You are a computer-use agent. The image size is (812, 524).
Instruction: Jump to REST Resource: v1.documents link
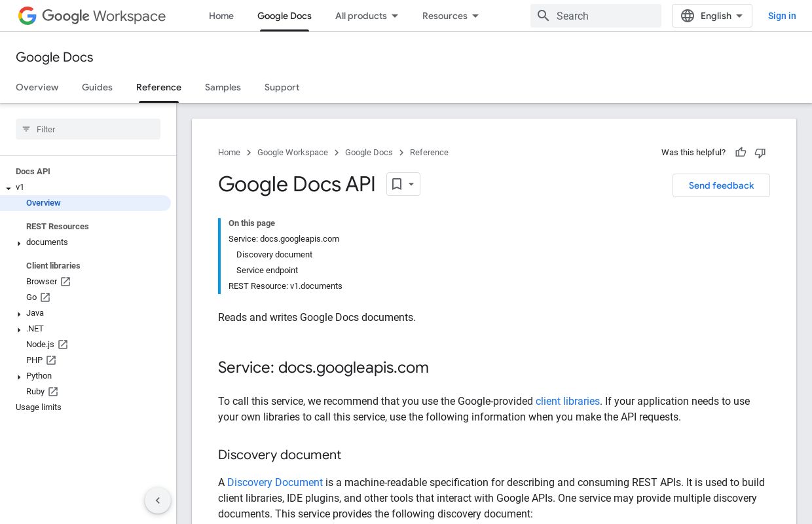point(286,286)
